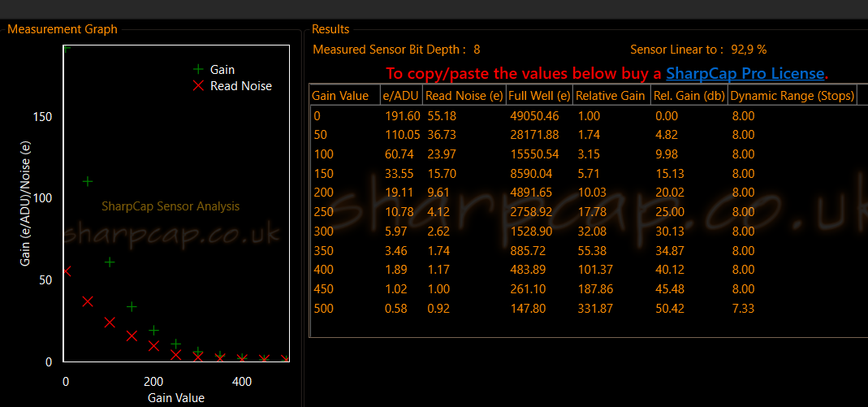Select relative gain cell 101.37
The height and width of the screenshot is (407, 868).
596,270
